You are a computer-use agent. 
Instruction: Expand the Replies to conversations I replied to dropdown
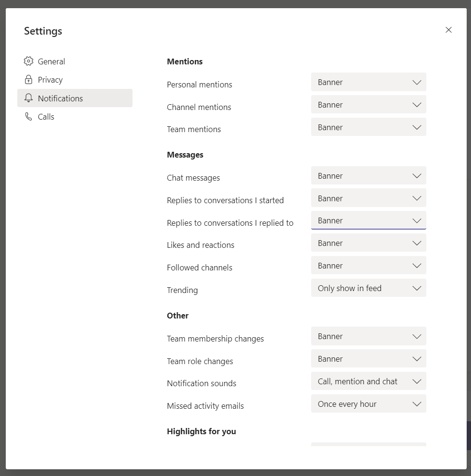(368, 220)
